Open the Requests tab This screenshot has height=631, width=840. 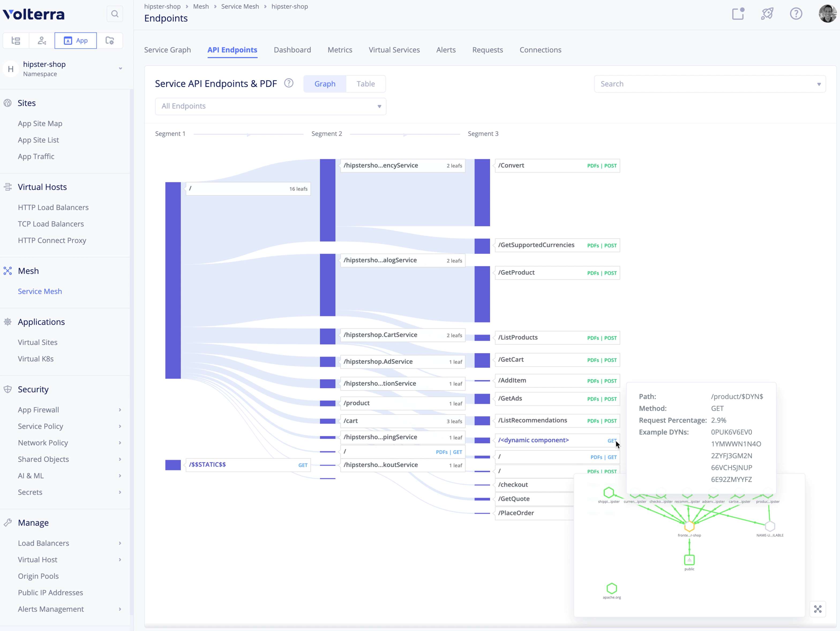(x=487, y=50)
